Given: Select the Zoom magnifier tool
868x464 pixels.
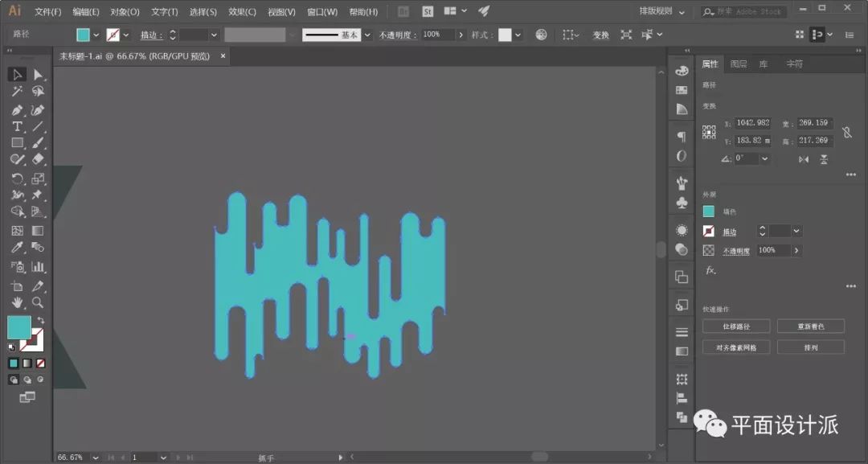Looking at the screenshot, I should point(38,302).
